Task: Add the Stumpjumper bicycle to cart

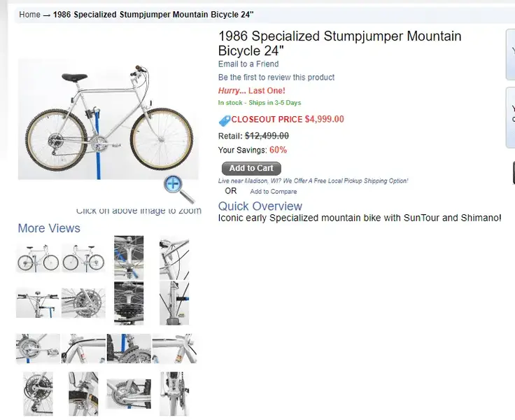Action: (x=251, y=168)
